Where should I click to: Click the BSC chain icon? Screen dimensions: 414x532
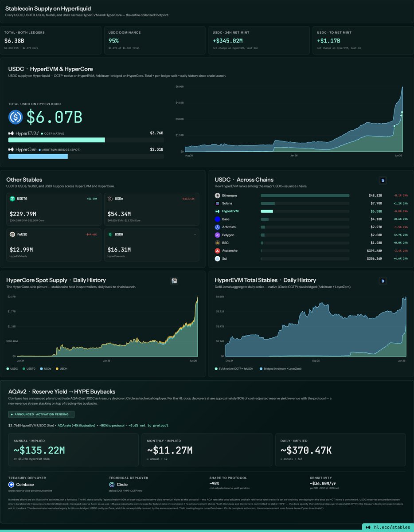click(218, 243)
